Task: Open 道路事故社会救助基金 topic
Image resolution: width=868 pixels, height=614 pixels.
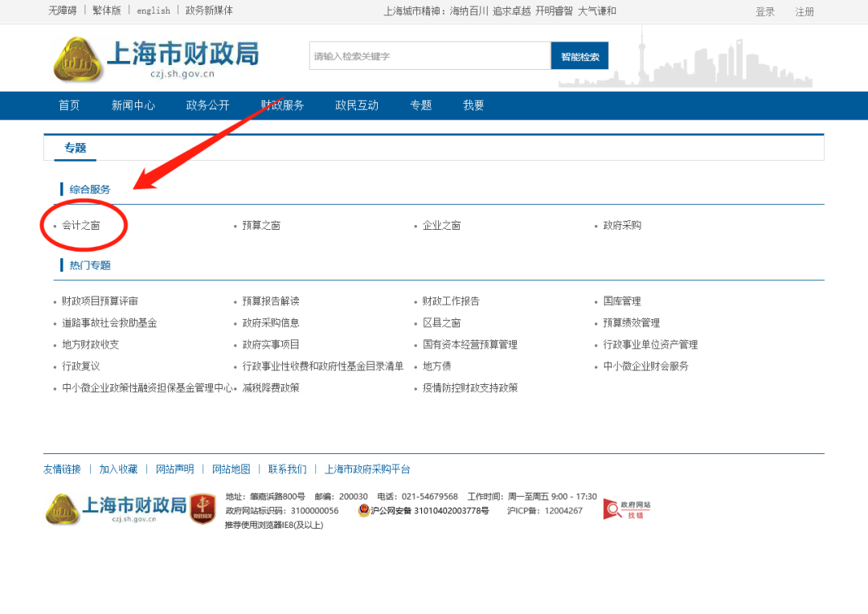Action: 109,323
